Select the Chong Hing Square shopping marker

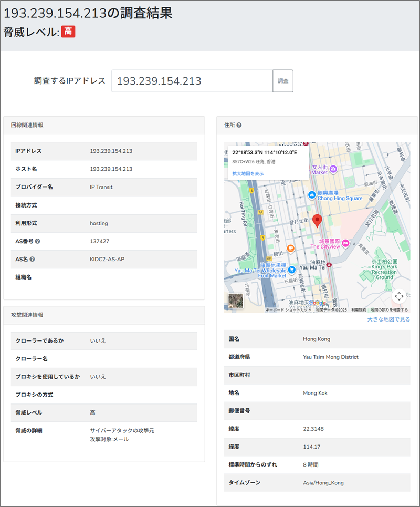click(312, 194)
